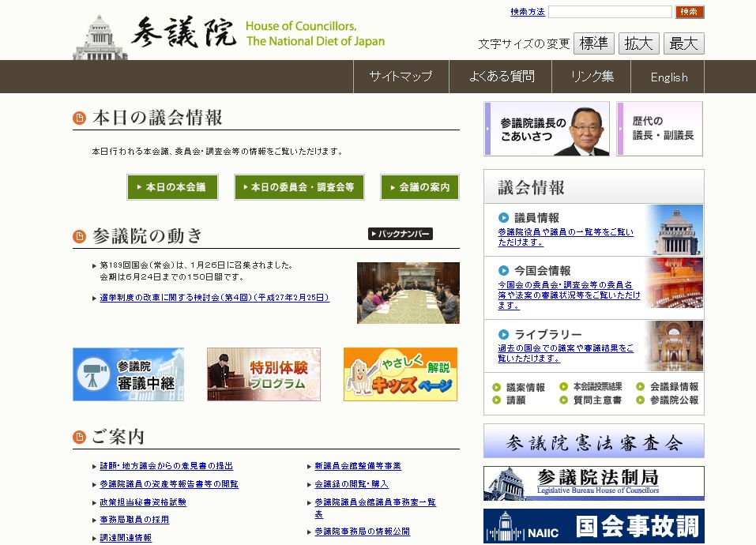Open 参議院議員の資産等報告書等の閲覧 link
The width and height of the screenshot is (756, 545).
pos(169,484)
